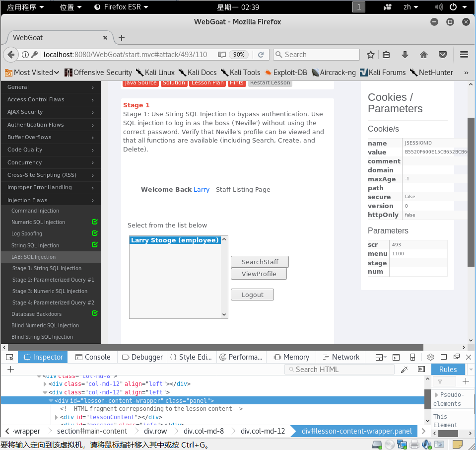This screenshot has height=450, width=476.
Task: Expand Authentication Flaws category
Action: tap(51, 125)
